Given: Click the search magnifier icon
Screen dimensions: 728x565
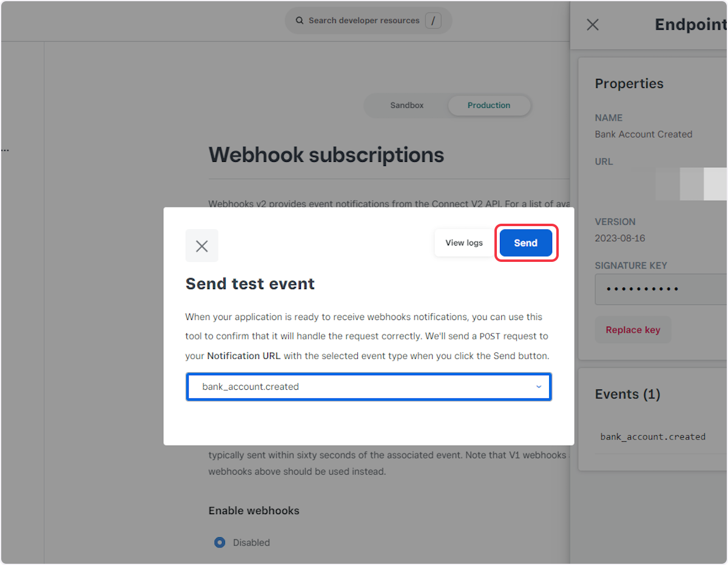Looking at the screenshot, I should 299,20.
